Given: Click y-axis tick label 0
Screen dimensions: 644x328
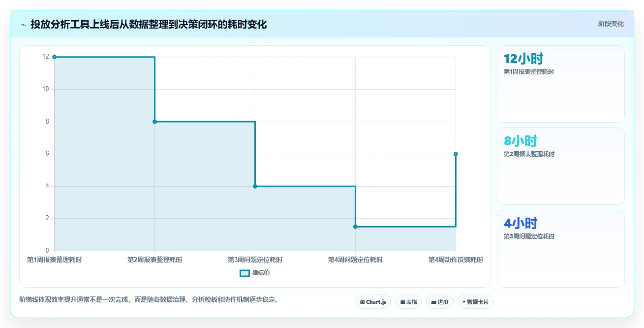Looking at the screenshot, I should tap(47, 251).
